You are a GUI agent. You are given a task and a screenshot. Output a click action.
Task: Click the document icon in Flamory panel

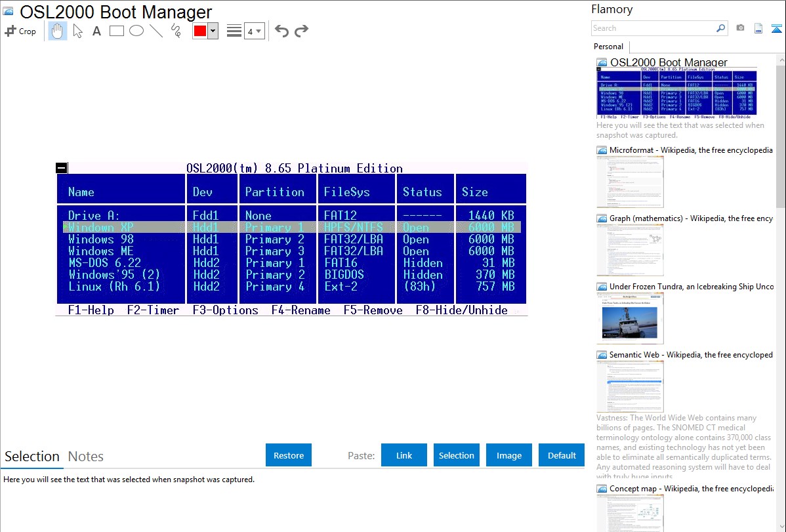[758, 28]
